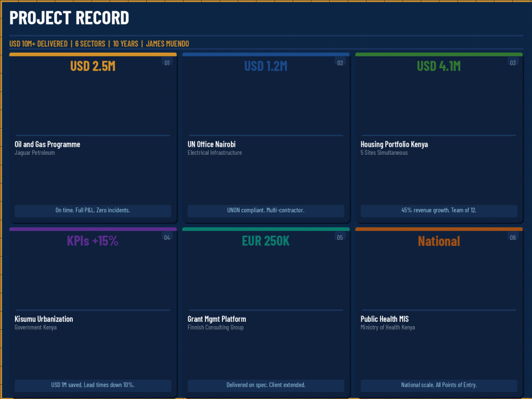Click the Government Kenya subtitle
This screenshot has height=399, width=532.
[36, 327]
